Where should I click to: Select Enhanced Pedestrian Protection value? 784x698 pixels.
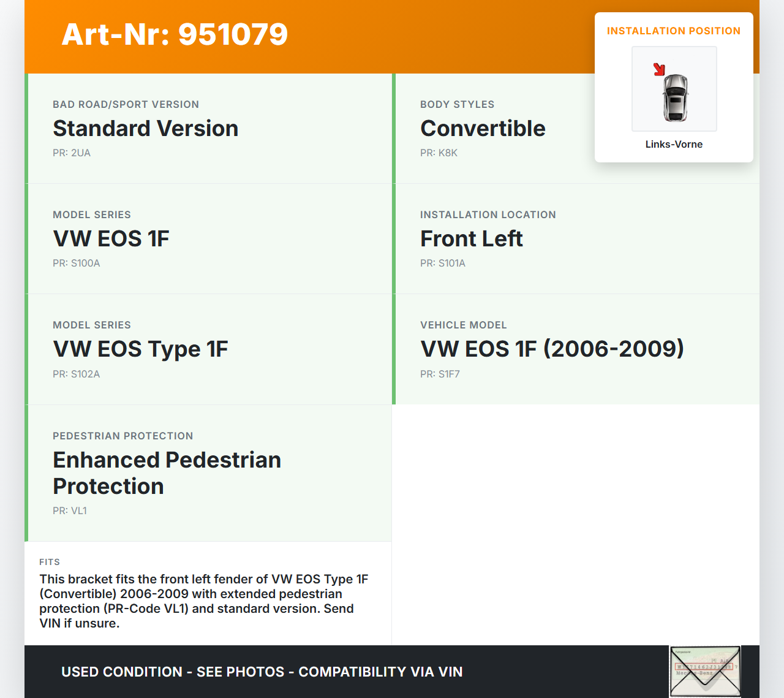(167, 472)
